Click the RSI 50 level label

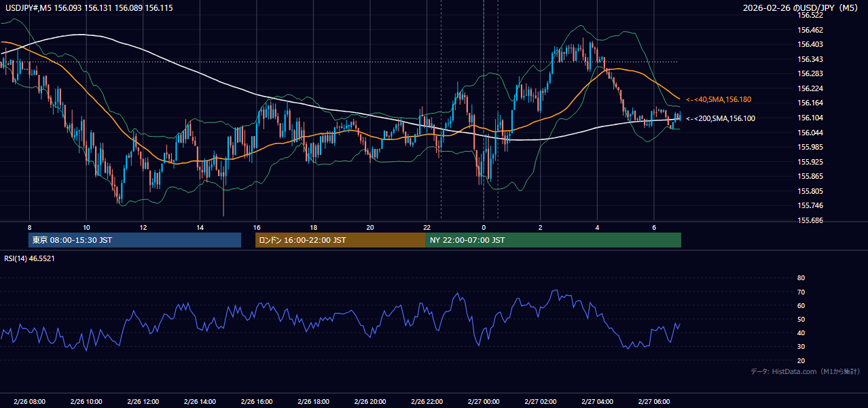click(x=801, y=319)
